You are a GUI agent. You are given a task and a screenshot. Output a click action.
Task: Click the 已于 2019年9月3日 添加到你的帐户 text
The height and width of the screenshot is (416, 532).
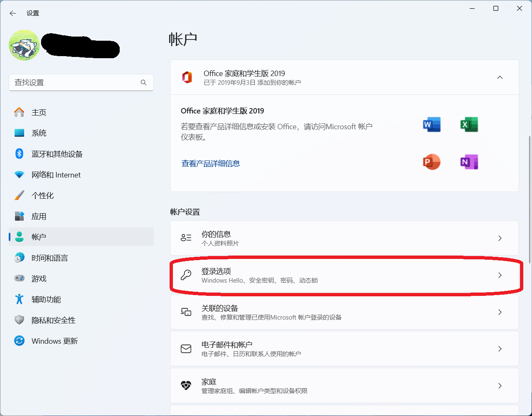point(252,83)
